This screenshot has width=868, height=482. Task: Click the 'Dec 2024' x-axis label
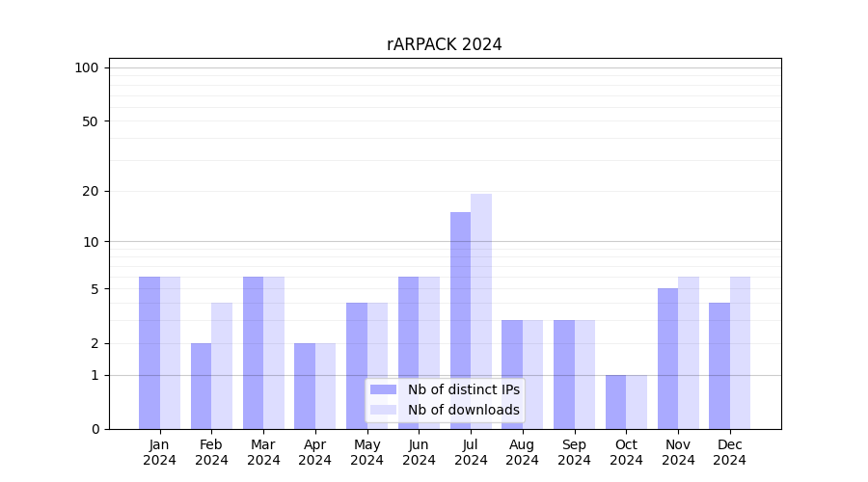(x=730, y=452)
